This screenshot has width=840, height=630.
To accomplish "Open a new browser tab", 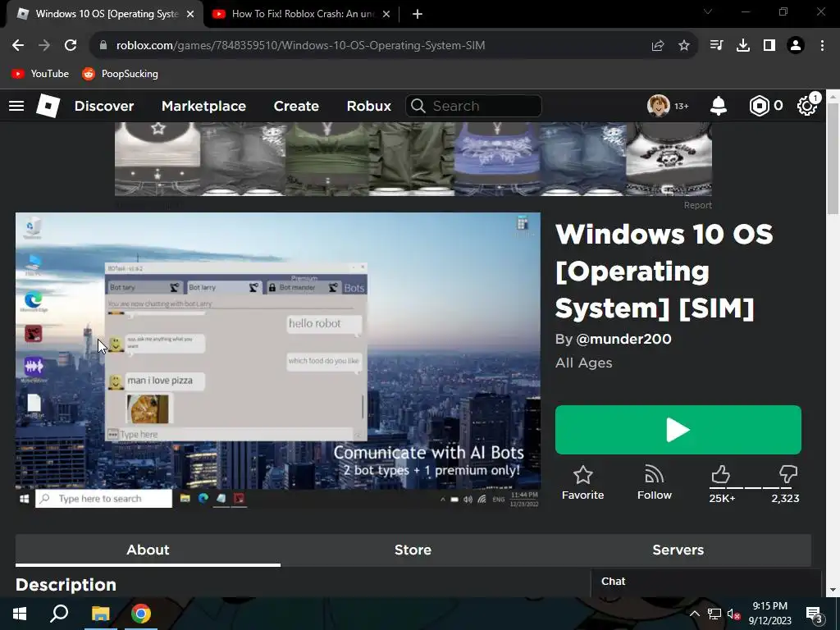I will [418, 14].
